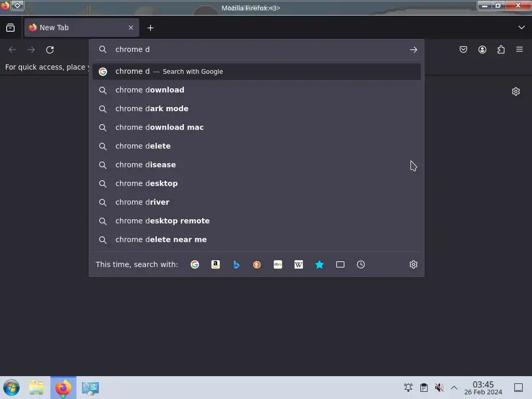532x399 pixels.
Task: Select suggestion 'chrome desktop remote'
Action: 257,221
